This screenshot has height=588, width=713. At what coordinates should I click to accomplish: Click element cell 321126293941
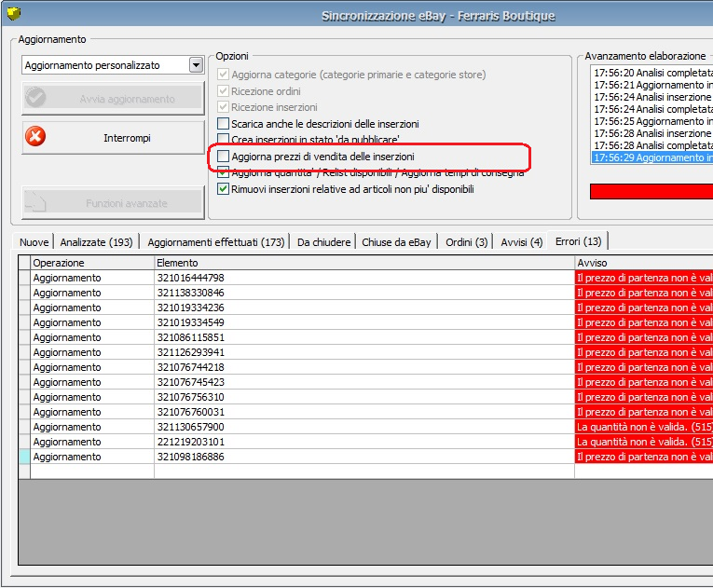pyautogui.click(x=364, y=352)
